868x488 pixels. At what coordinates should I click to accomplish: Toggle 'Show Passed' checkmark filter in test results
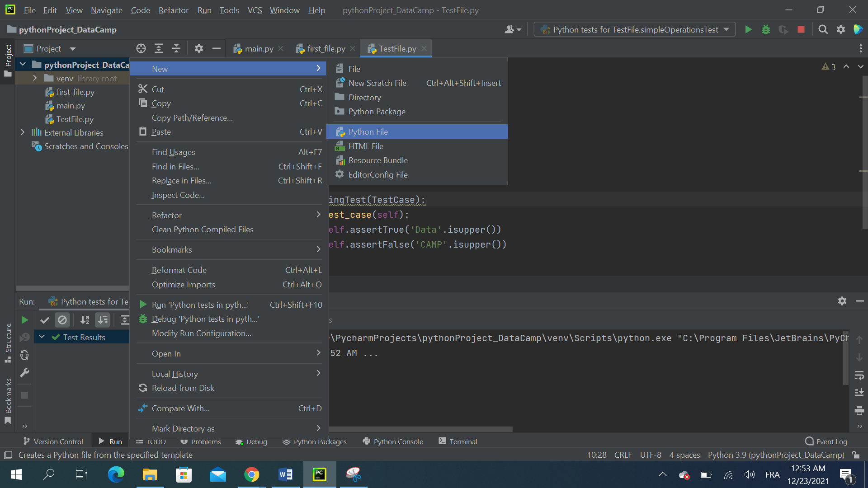pos(44,320)
